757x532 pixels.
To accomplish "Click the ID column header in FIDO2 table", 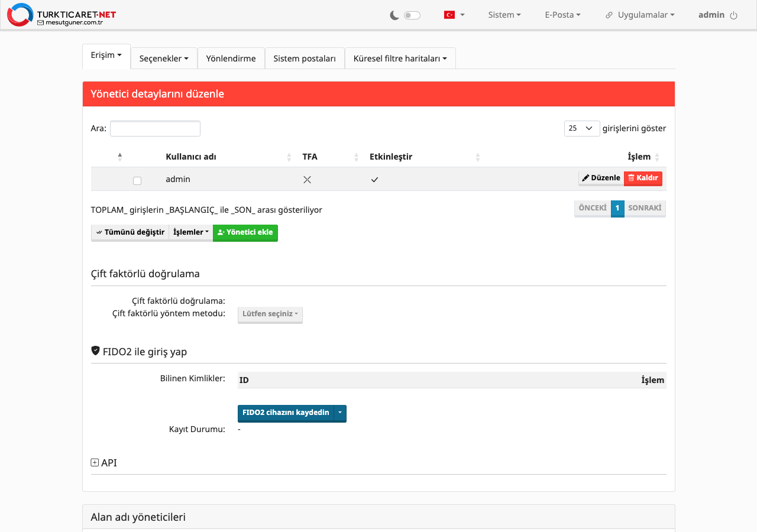I will (244, 380).
